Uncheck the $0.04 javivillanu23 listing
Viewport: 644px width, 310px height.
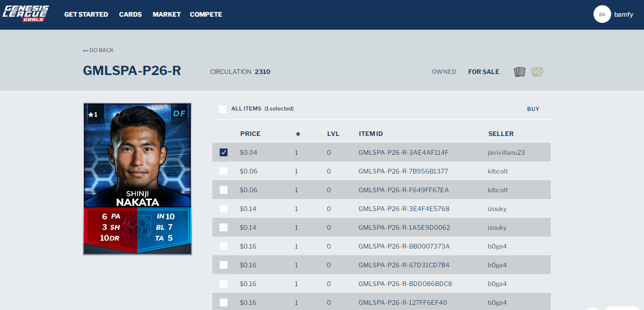coord(223,153)
